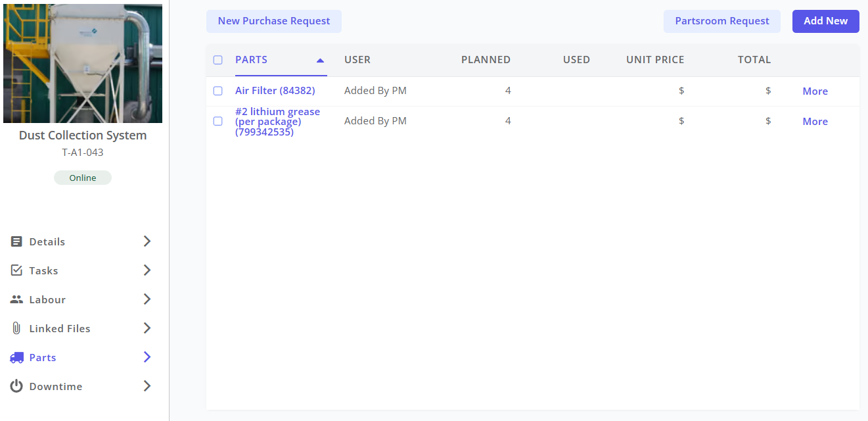Click the Details document icon in sidebar
Viewport: 868px width, 421px height.
click(16, 241)
